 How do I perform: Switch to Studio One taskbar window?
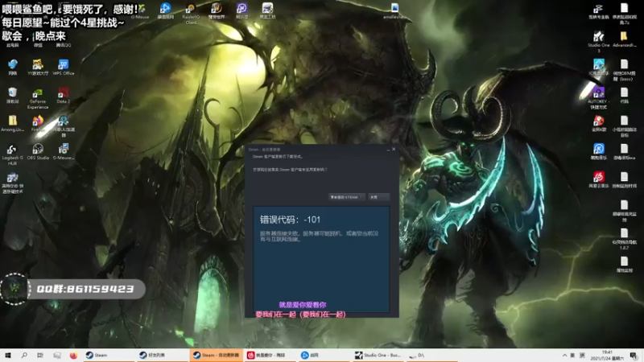coord(378,355)
